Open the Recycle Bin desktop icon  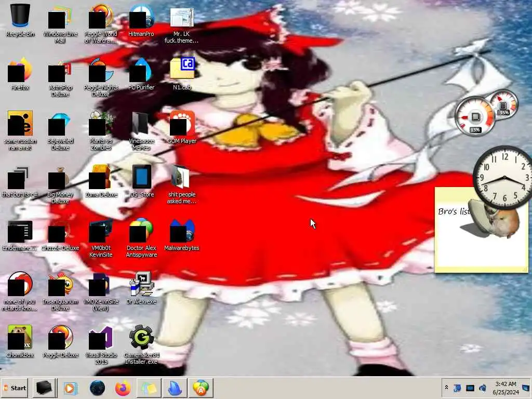point(20,20)
